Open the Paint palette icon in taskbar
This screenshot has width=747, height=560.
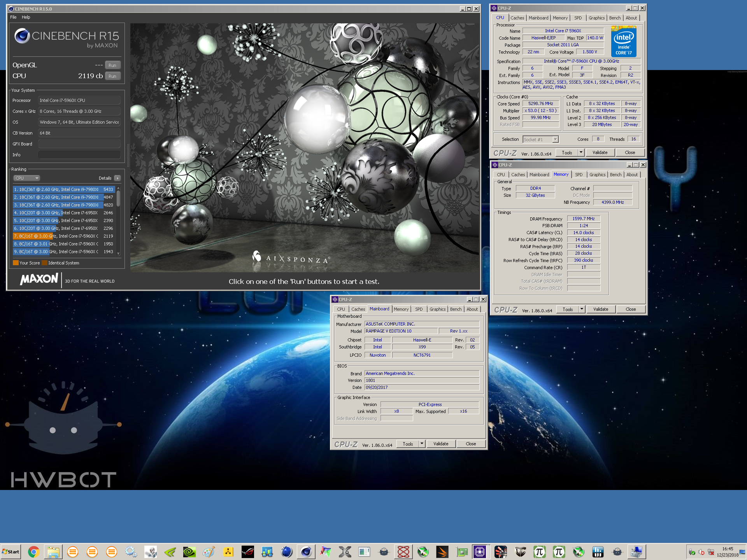pos(209,551)
